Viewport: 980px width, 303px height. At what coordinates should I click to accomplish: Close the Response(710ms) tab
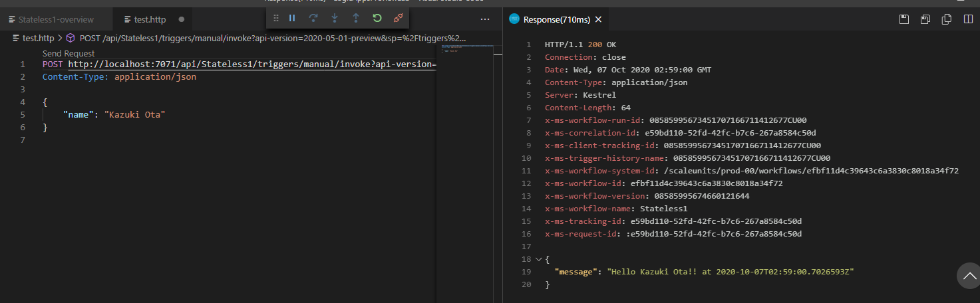[598, 19]
